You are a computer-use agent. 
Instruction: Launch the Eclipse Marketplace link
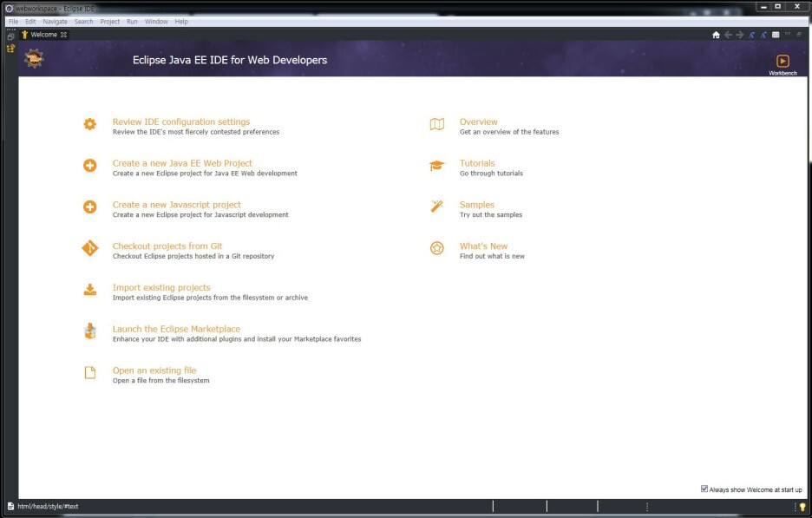click(x=177, y=329)
